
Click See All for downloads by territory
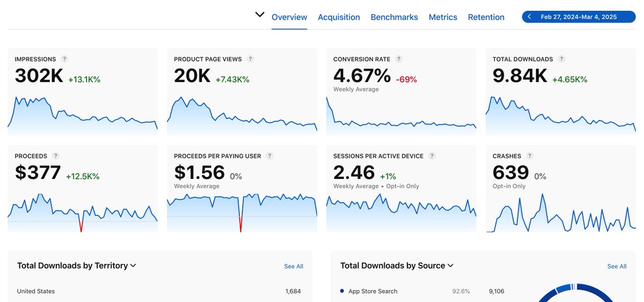pyautogui.click(x=294, y=267)
